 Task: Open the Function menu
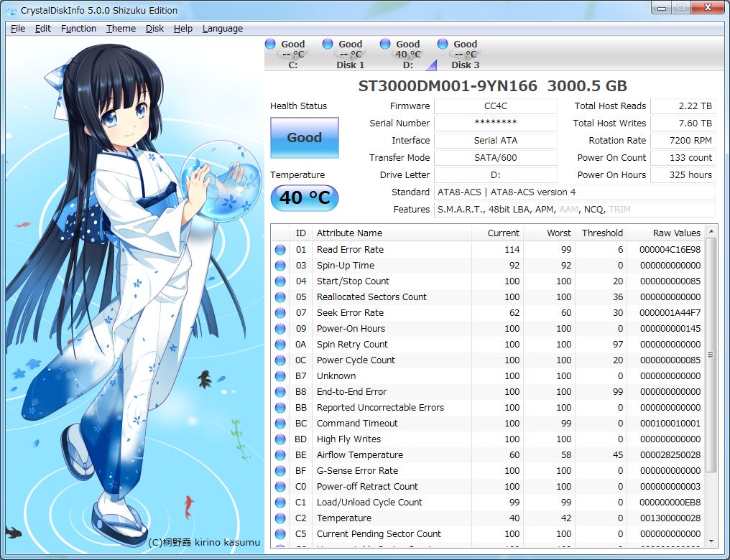[x=78, y=28]
